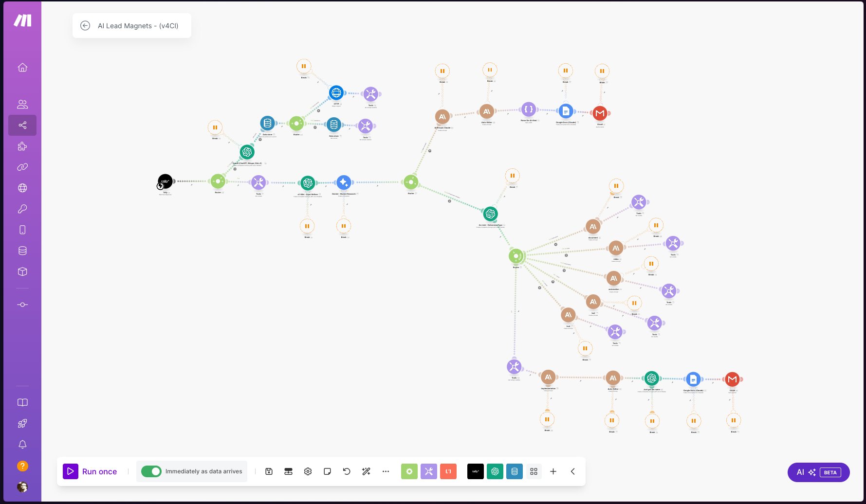
Task: Save the scenario with the floppy-disk icon
Action: (269, 471)
